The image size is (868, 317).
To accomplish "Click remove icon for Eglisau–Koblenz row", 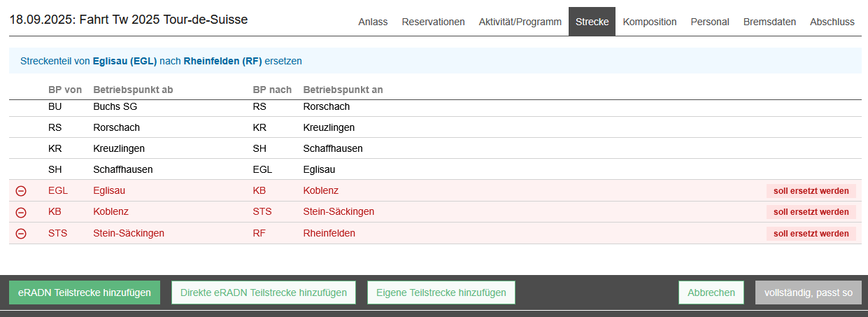I will tap(21, 191).
